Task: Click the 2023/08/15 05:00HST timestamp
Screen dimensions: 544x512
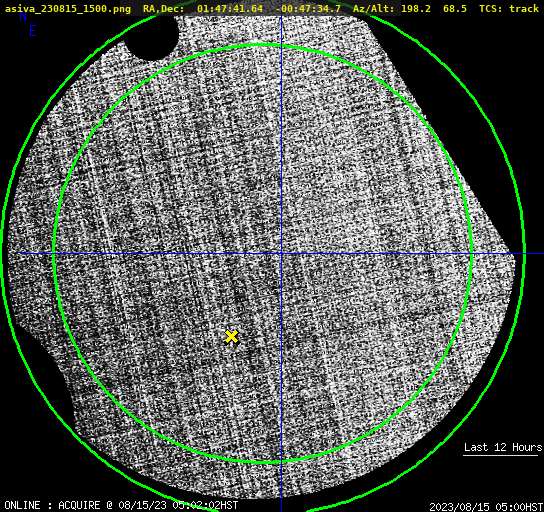Action: coord(486,507)
